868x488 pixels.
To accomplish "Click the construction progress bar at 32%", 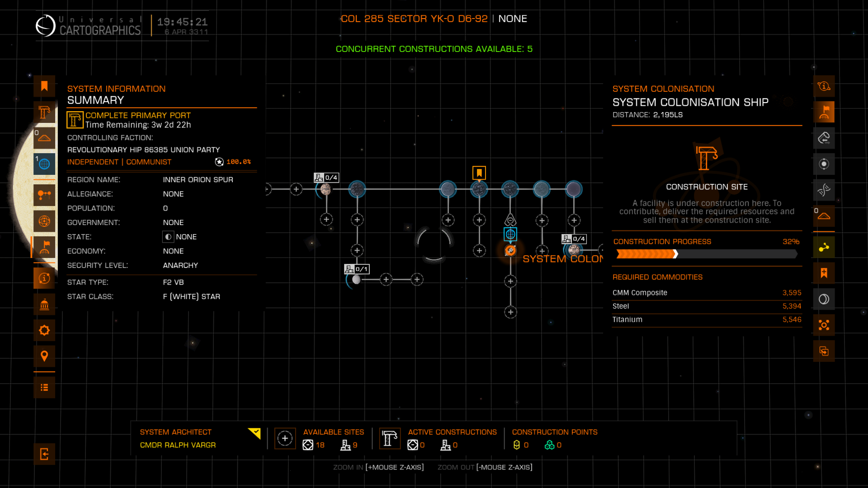I will coord(707,254).
